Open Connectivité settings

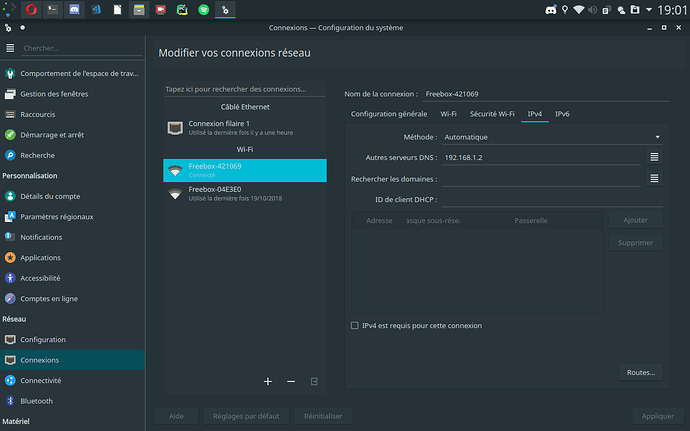coord(73,380)
